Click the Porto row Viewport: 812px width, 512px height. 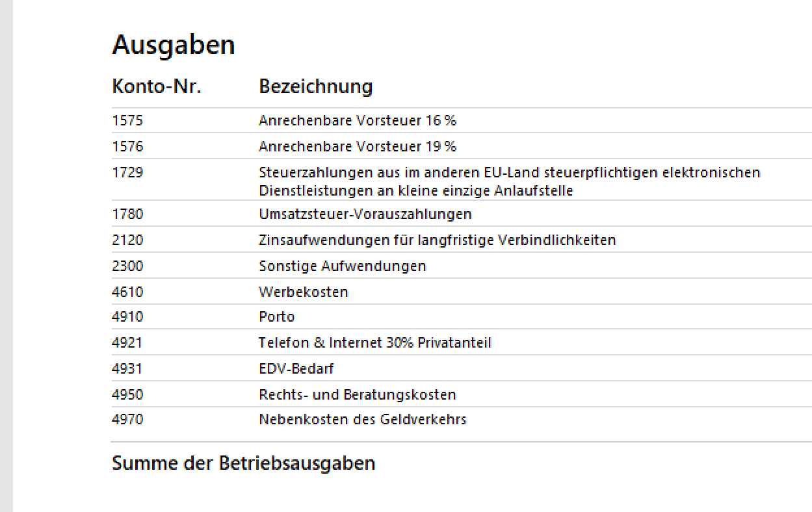(x=462, y=316)
